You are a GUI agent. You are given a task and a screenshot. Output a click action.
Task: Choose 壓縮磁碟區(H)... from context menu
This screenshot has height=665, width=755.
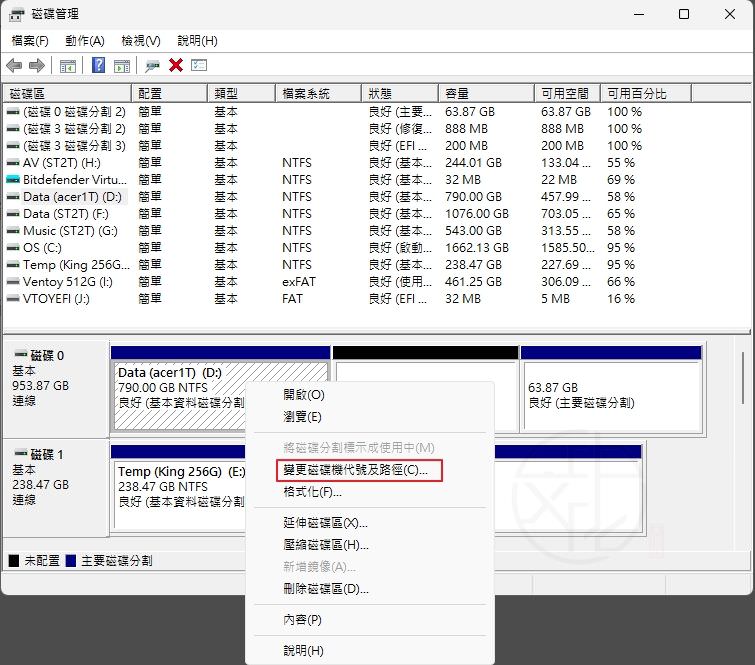tap(326, 545)
